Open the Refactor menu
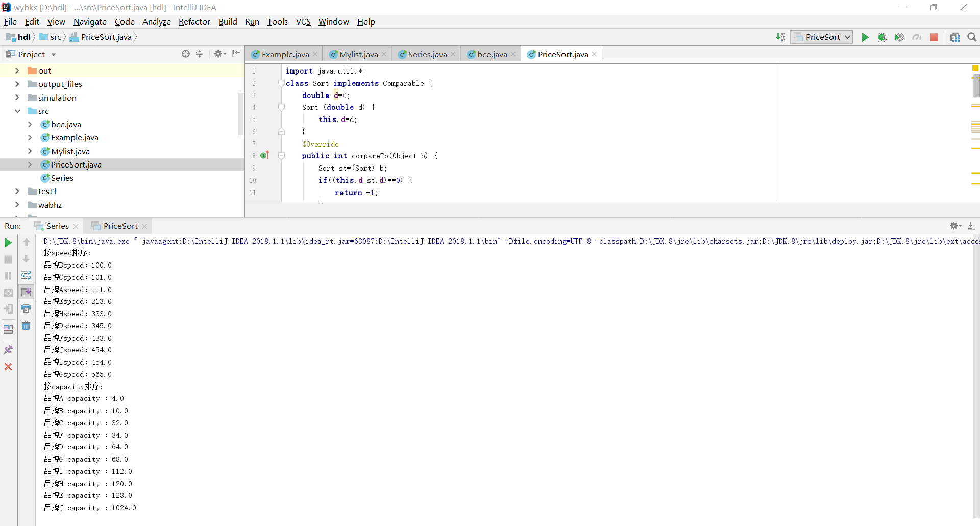This screenshot has height=526, width=980. click(x=194, y=21)
